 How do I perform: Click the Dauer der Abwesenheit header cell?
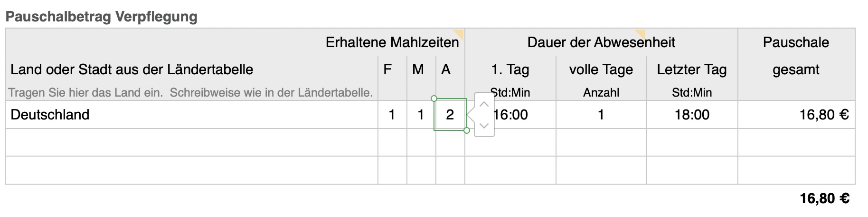point(601,42)
